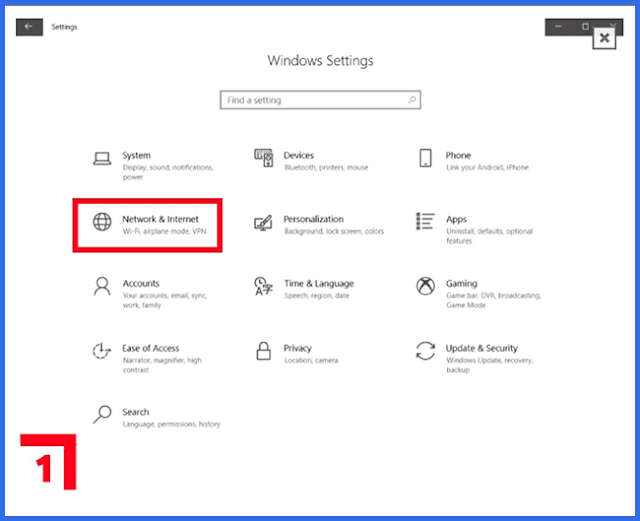
Task: Open the System settings title
Action: (137, 155)
